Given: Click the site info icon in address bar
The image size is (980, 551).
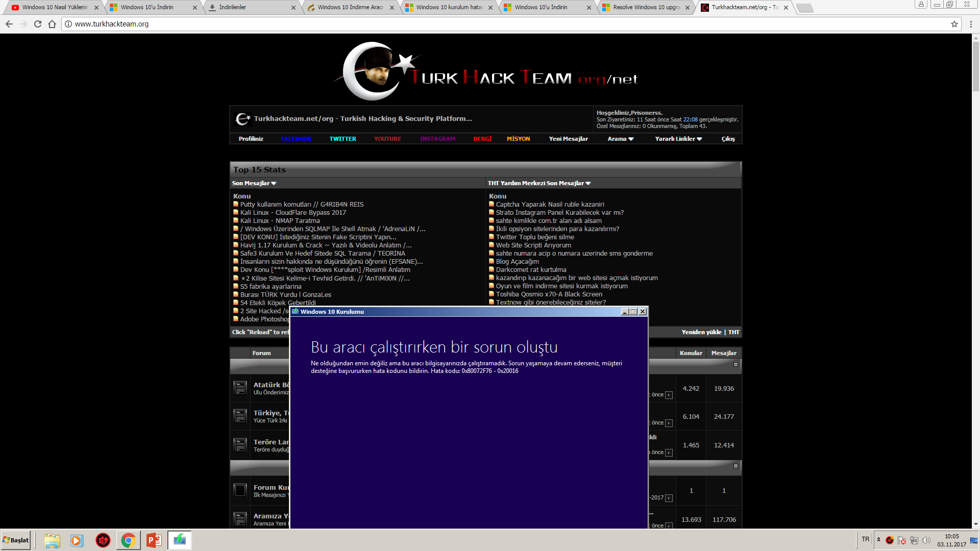Looking at the screenshot, I should tap(68, 24).
